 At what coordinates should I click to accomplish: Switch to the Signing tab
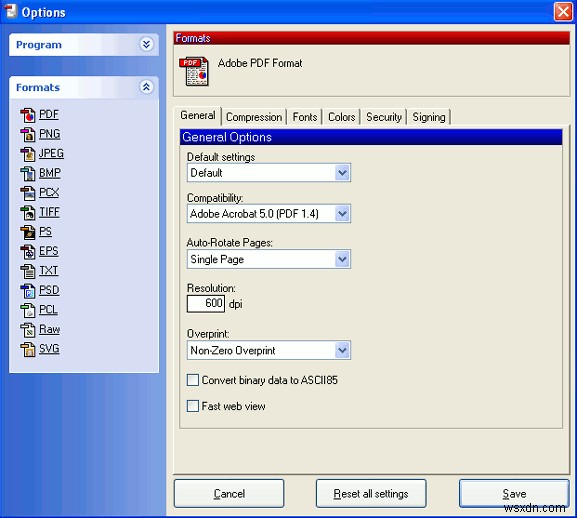(x=429, y=117)
